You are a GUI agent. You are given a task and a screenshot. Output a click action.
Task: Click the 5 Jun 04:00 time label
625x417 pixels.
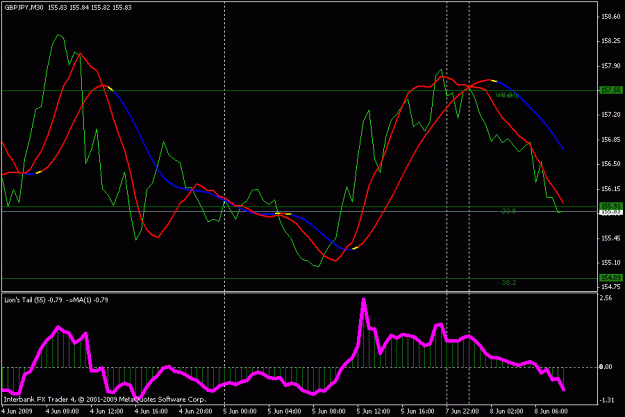coord(285,411)
